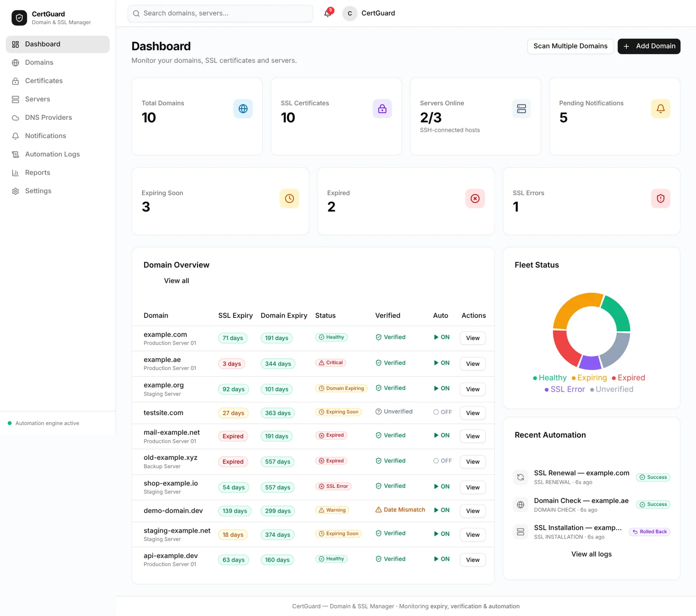Click the bell icon on Pending Notifications card
This screenshot has height=616, width=696.
point(661,109)
